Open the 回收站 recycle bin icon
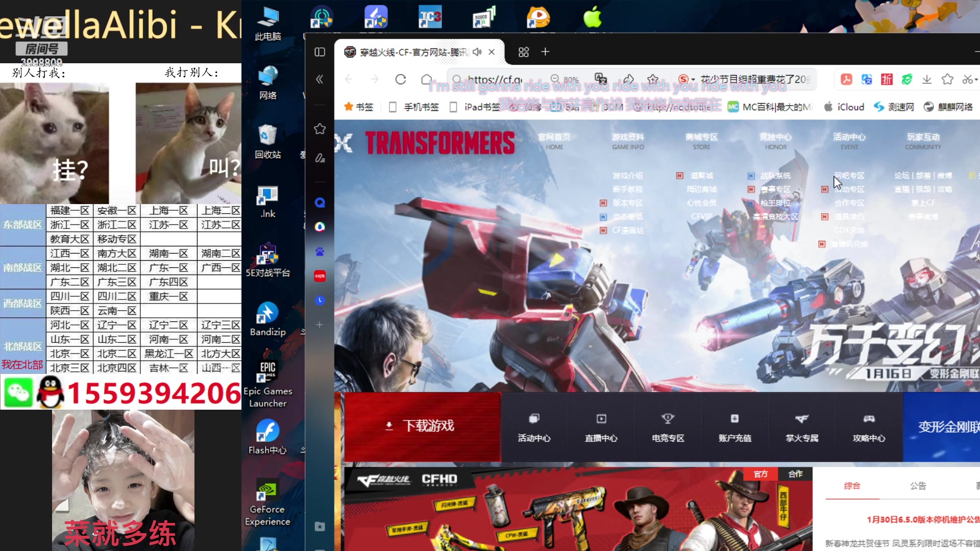 pos(267,142)
